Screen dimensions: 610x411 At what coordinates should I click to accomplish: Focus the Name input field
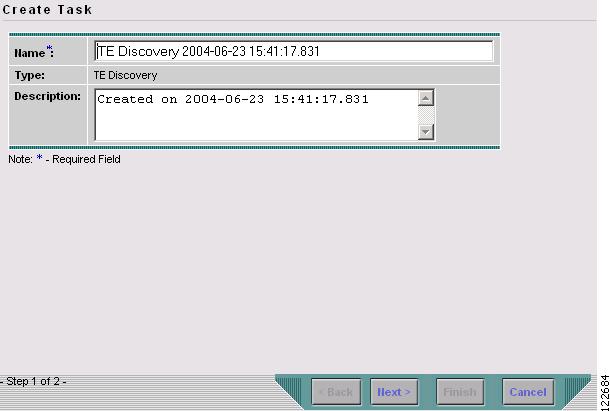coord(294,51)
